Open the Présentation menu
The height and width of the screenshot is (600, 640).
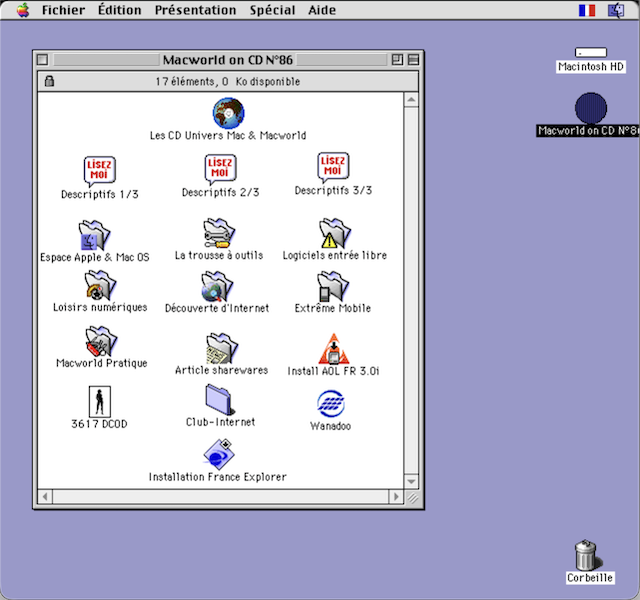[196, 10]
